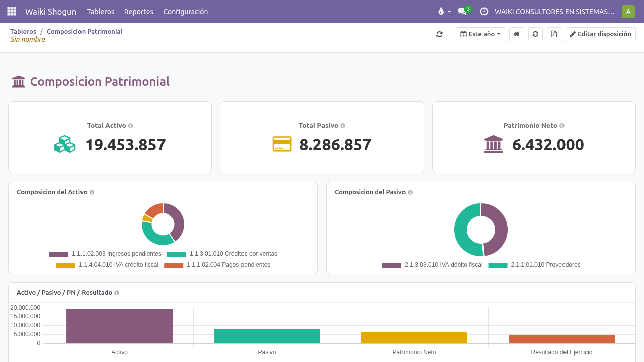Go to Tableros breadcrumb link
Viewport: 644px width, 362px height.
pos(23,31)
